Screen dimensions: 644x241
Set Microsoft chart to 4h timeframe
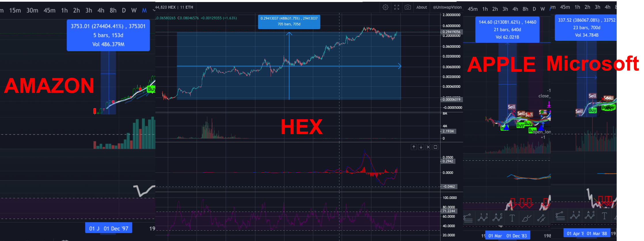click(608, 7)
